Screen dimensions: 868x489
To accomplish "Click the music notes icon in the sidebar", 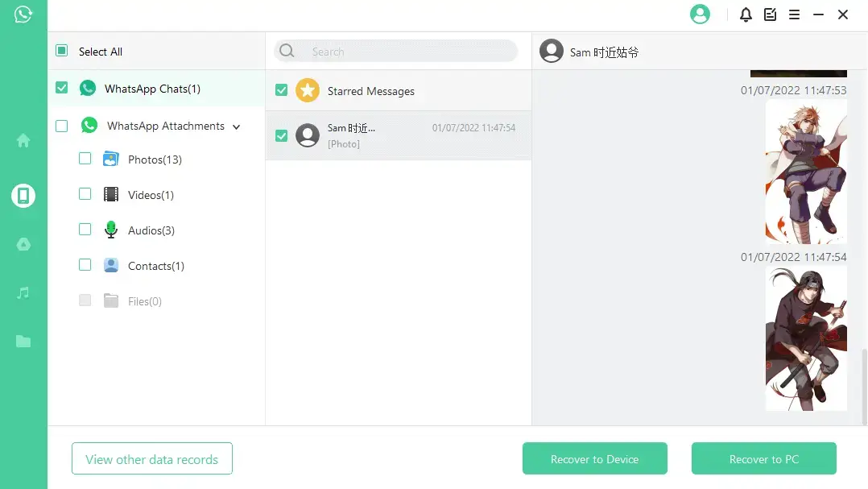I will point(22,292).
